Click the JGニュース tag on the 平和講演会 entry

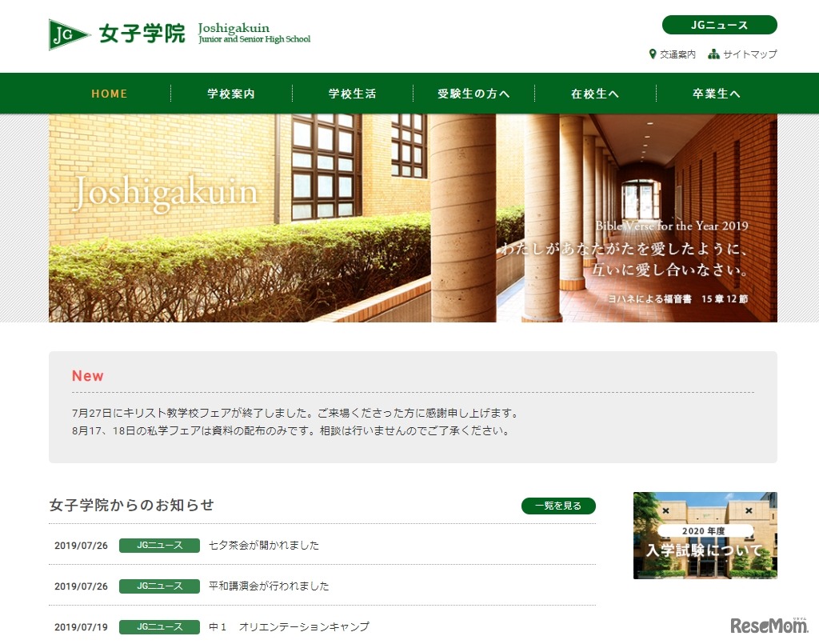point(159,586)
